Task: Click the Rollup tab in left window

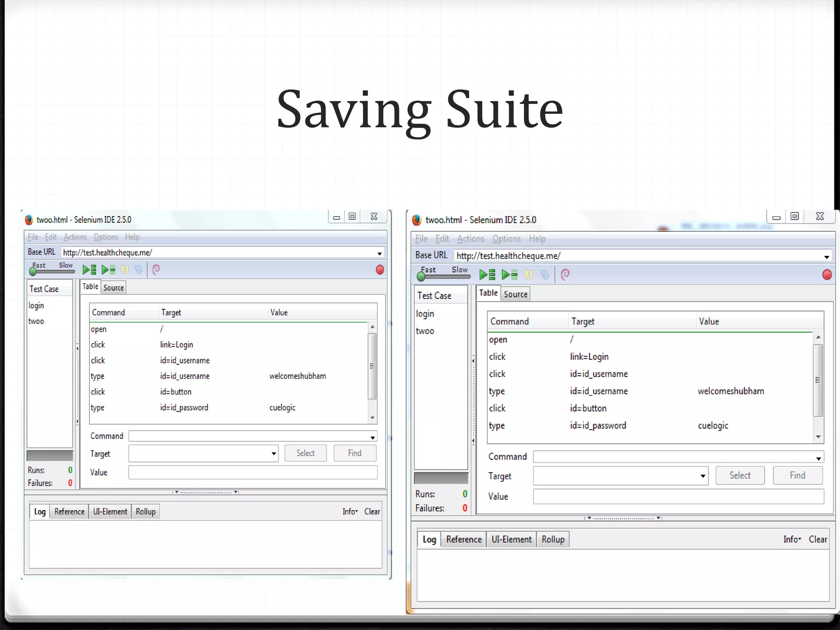Action: click(146, 511)
